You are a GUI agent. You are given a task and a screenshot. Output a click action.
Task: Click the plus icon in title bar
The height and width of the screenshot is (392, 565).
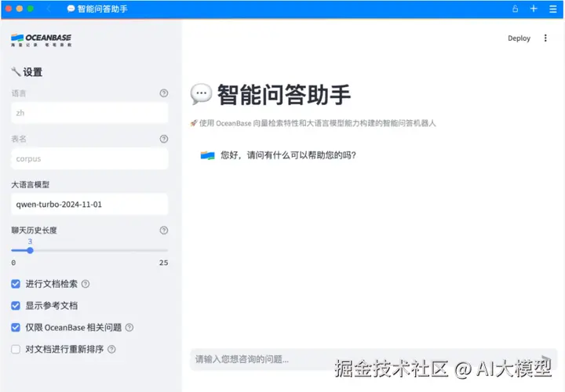point(534,9)
